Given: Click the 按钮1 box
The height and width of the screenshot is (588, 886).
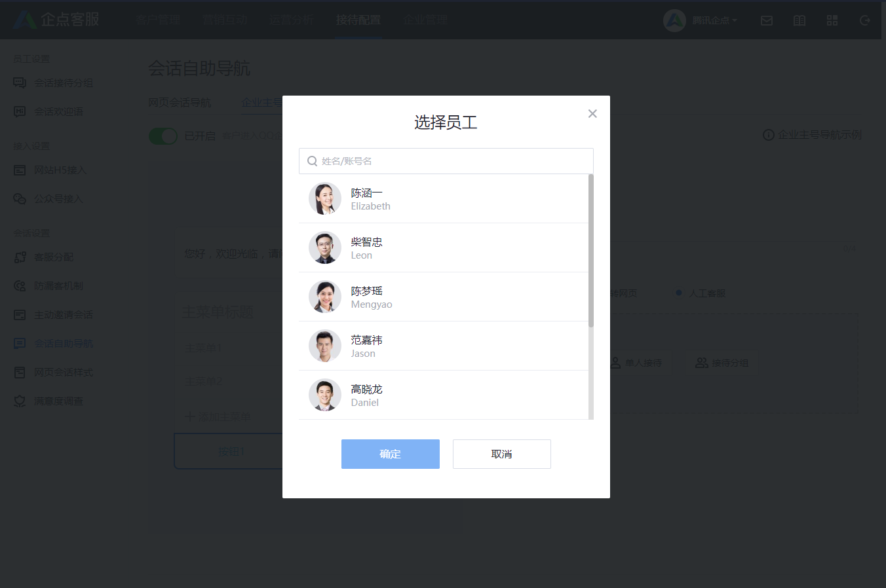Looking at the screenshot, I should 229,451.
